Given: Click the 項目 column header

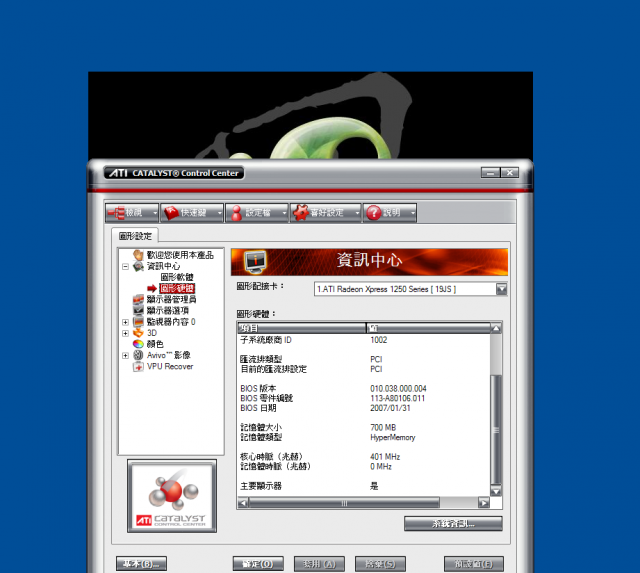Looking at the screenshot, I should 302,328.
